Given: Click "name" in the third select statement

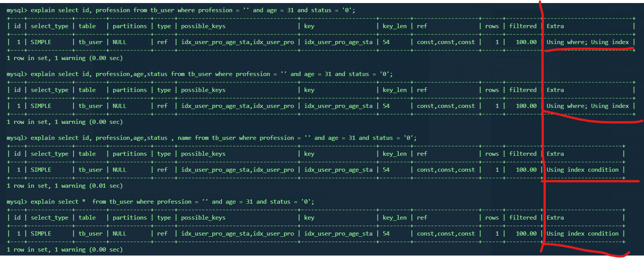Looking at the screenshot, I should point(184,138).
